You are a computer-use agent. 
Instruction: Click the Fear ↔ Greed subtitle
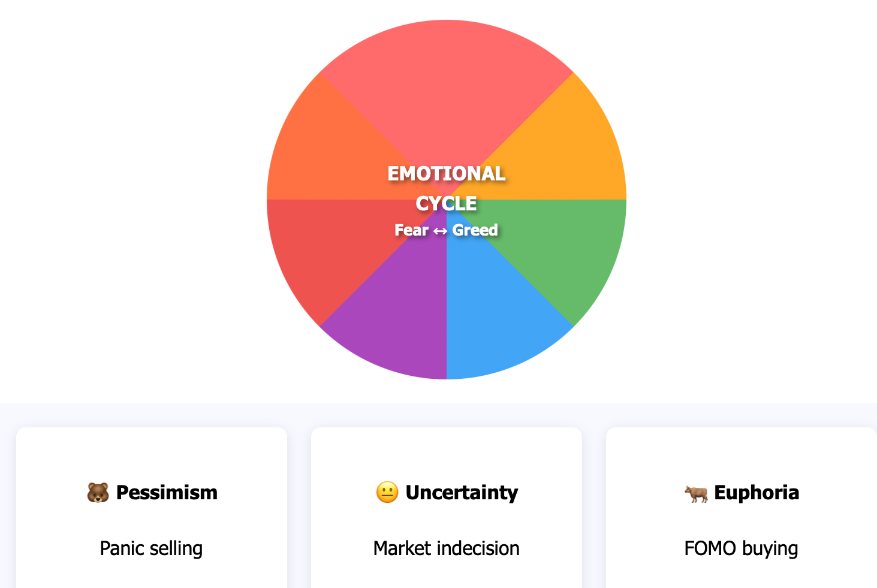pyautogui.click(x=447, y=230)
